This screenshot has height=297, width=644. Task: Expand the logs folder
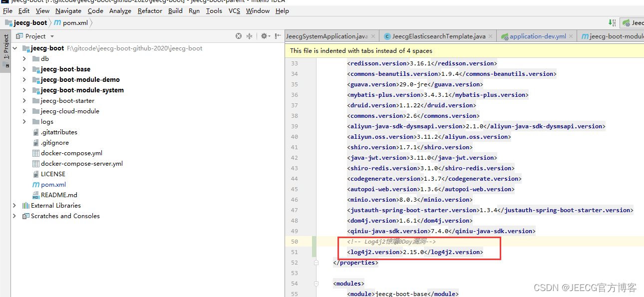(x=24, y=122)
